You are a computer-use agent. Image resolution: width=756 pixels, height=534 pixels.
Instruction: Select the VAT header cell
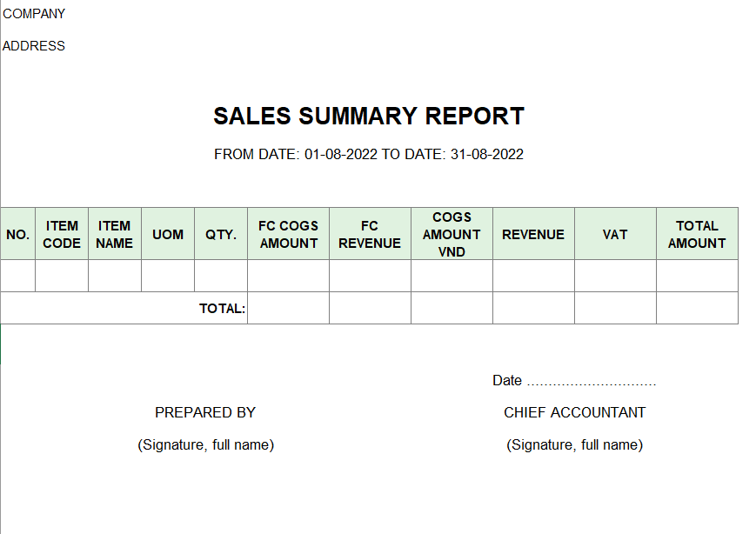[615, 234]
